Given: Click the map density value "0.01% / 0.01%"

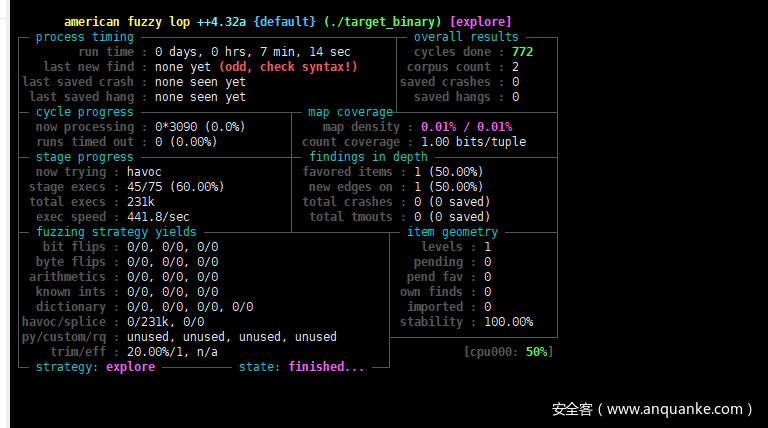Looking at the screenshot, I should pos(466,127).
